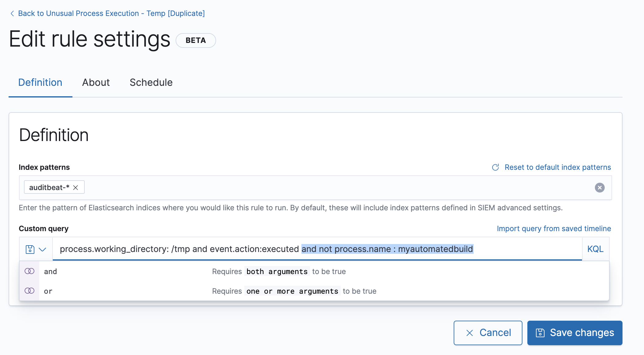Screen dimensions: 644x355
Task: Click the 'or' operator conjunction icon
Action: pyautogui.click(x=29, y=291)
